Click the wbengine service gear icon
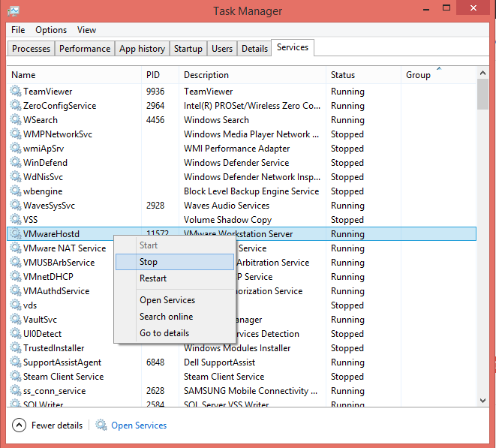This screenshot has width=496, height=448. (x=15, y=191)
